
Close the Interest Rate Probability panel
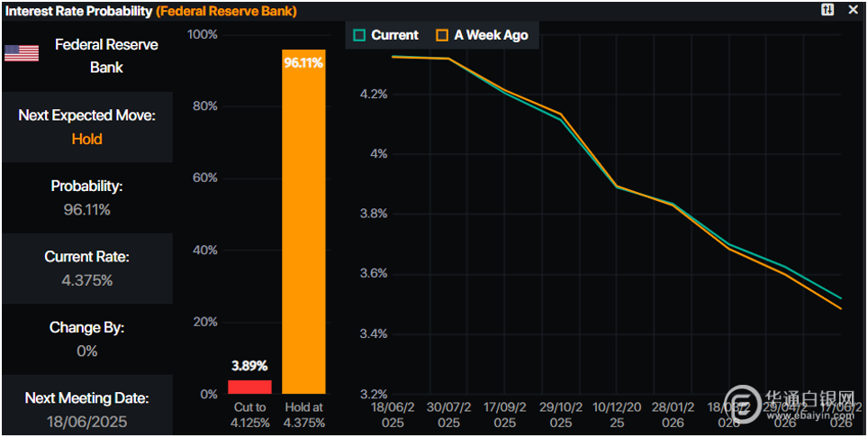853,10
